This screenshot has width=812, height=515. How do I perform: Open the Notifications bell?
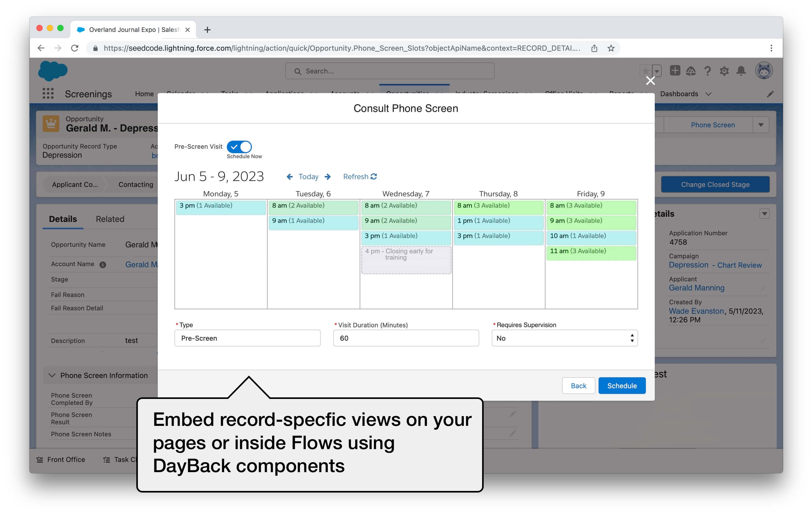click(741, 71)
